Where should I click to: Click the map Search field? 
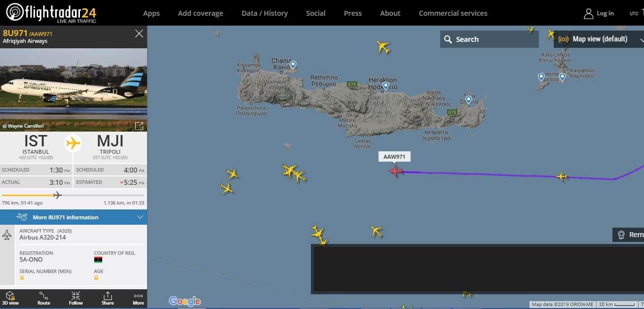489,39
